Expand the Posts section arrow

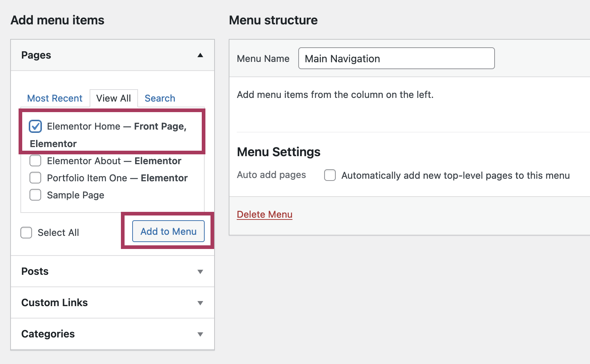200,272
